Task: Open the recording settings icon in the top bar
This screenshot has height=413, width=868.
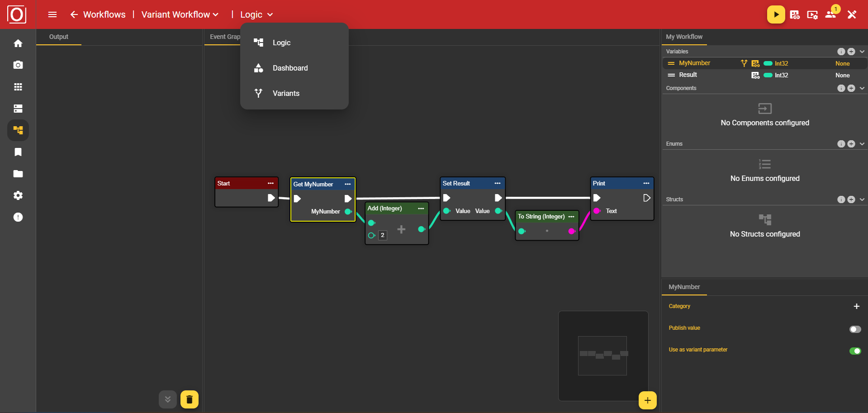Action: [812, 14]
